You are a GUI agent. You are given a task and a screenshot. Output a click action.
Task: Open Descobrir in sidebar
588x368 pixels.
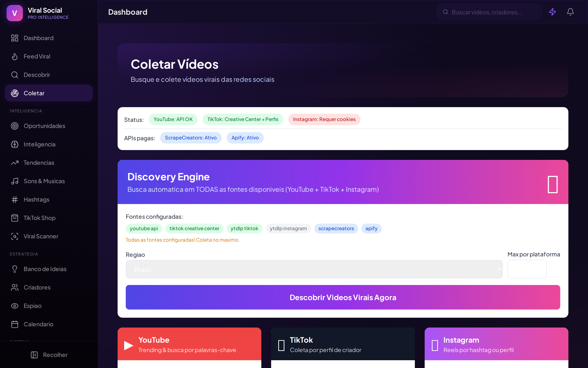[49, 75]
